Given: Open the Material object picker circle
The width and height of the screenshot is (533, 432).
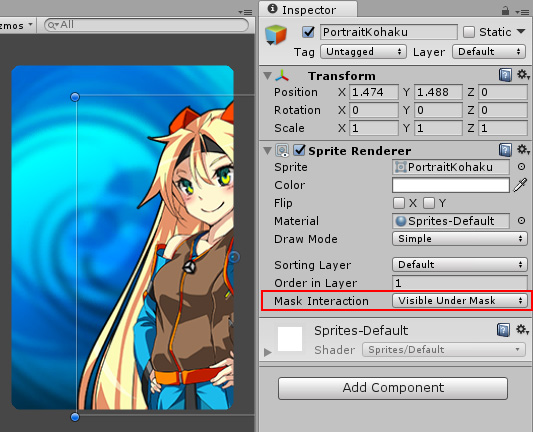Looking at the screenshot, I should point(521,221).
